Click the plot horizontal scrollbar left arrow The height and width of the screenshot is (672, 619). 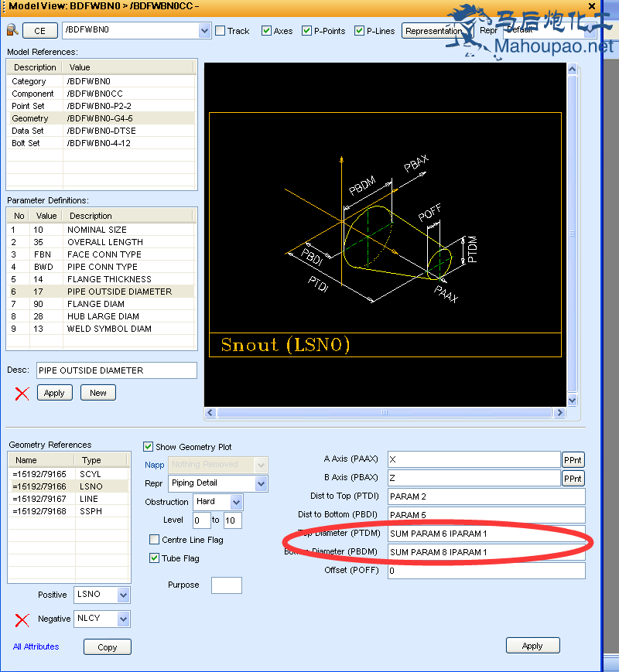tap(210, 412)
